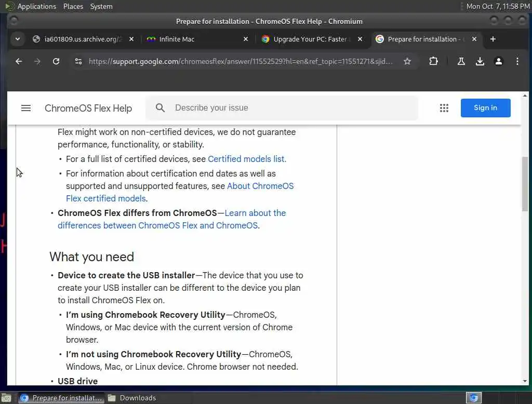Screen dimensions: 532x404
Task: Open the Google apps grid
Action: click(x=444, y=108)
